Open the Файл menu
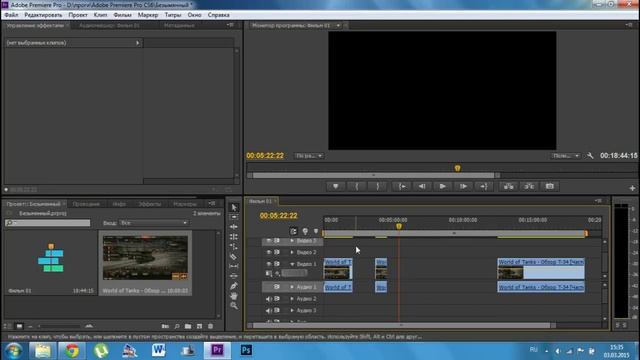This screenshot has width=640, height=360. click(x=11, y=15)
